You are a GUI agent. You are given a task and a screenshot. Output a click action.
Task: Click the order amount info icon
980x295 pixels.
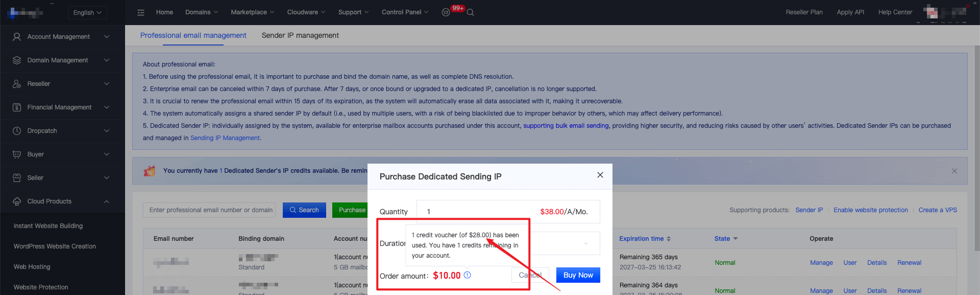point(467,275)
